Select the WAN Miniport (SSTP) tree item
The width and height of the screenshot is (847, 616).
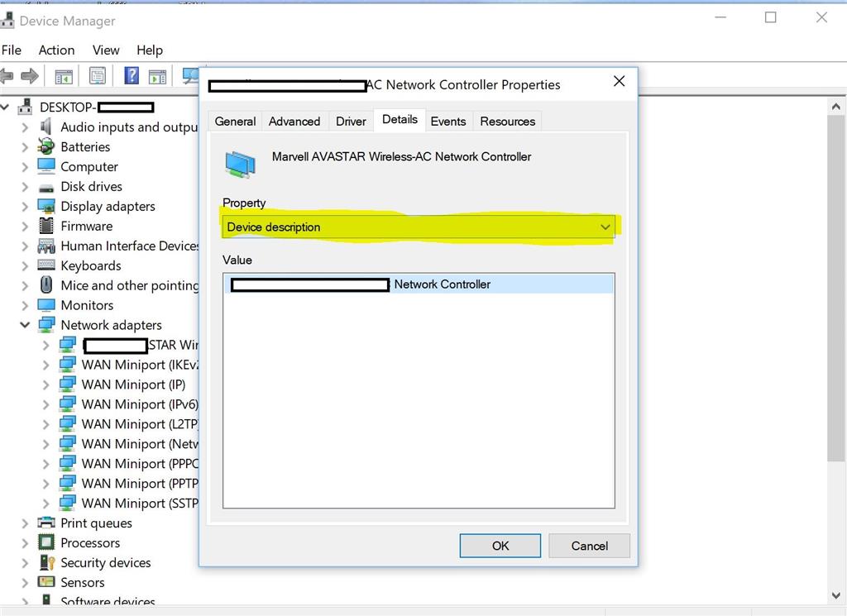point(140,504)
